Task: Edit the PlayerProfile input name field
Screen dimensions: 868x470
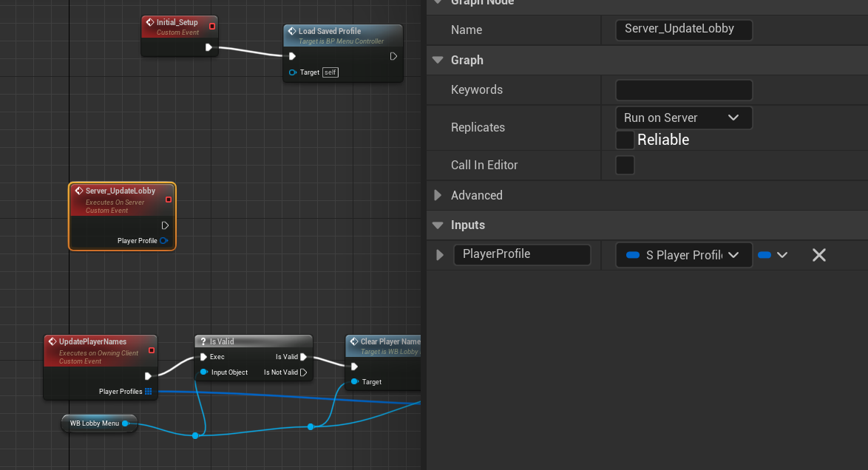Action: (x=522, y=255)
